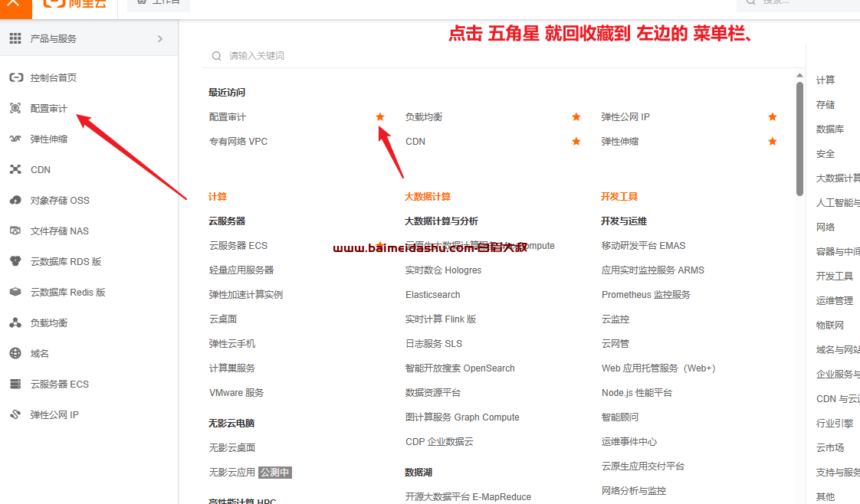The width and height of the screenshot is (860, 504).
Task: Open 控制台首页 icon in sidebar
Action: point(16,77)
